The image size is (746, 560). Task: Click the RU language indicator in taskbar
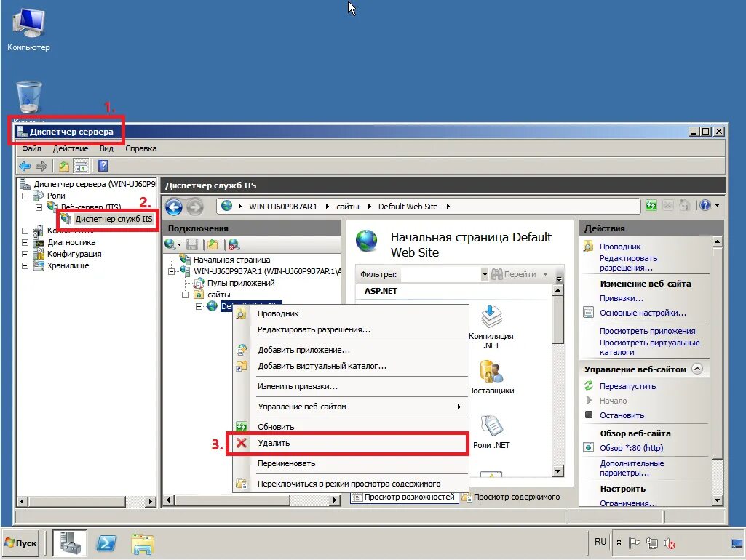(x=600, y=542)
